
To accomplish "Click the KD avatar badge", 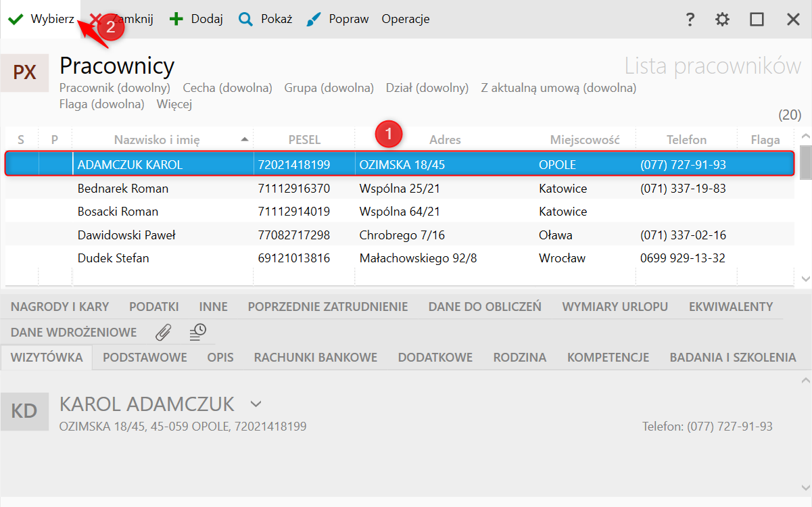I will click(24, 411).
